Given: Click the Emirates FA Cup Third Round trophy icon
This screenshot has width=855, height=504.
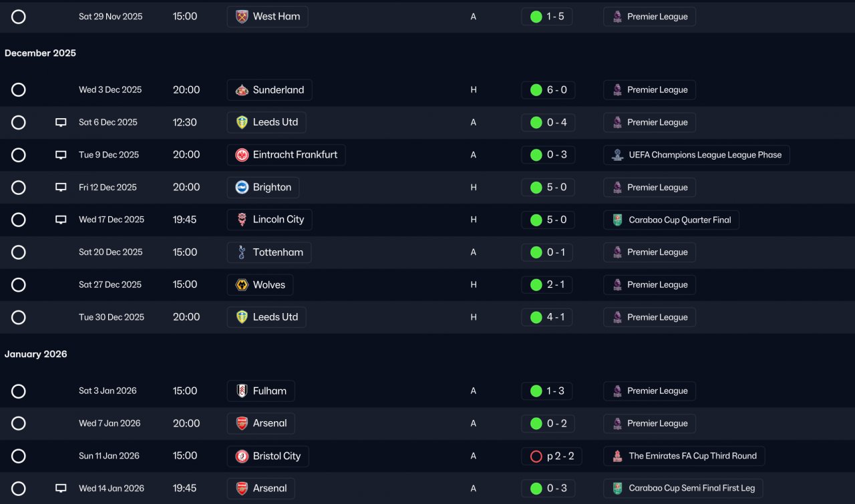Looking at the screenshot, I should pyautogui.click(x=617, y=456).
